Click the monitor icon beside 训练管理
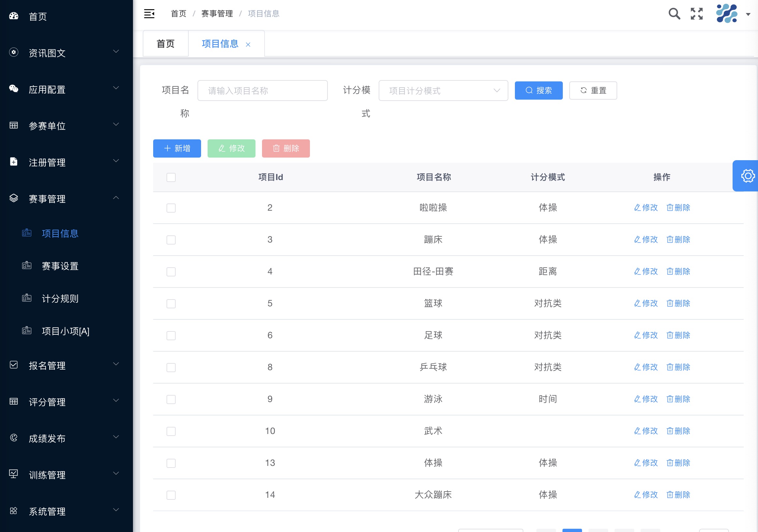This screenshot has width=758, height=532. click(x=14, y=474)
